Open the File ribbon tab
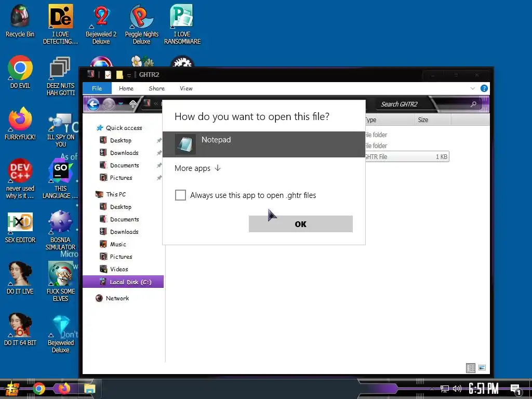Image resolution: width=532 pixels, height=399 pixels. click(97, 88)
